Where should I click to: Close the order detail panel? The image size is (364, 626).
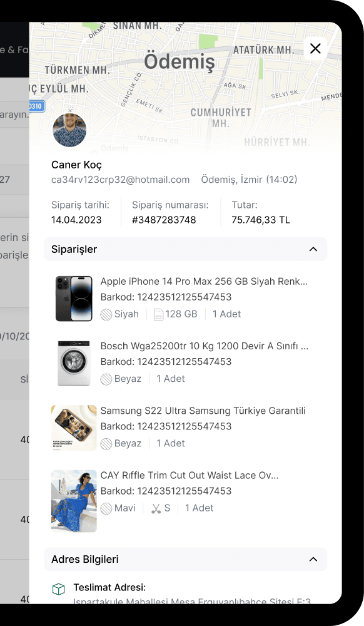click(x=315, y=49)
